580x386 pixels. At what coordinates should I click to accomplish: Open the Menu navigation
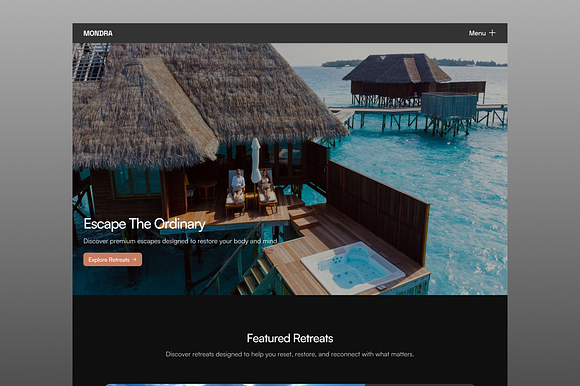tap(482, 33)
